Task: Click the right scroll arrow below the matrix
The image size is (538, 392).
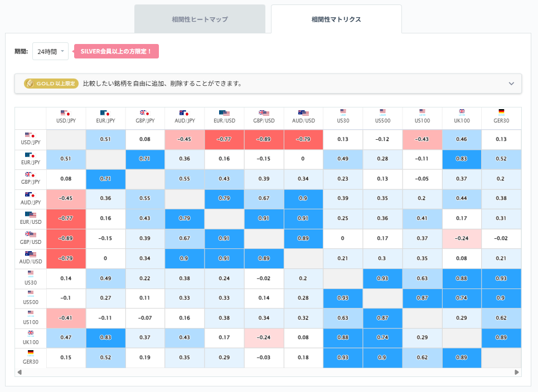Action: (x=517, y=372)
